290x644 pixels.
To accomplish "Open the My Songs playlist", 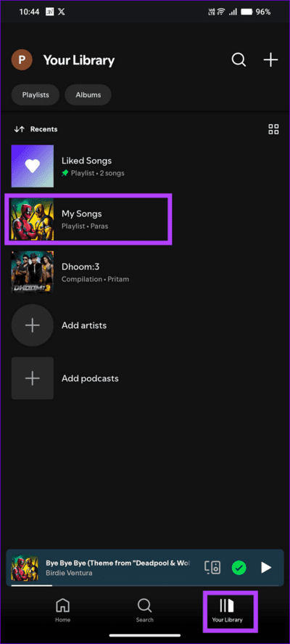I will point(88,219).
